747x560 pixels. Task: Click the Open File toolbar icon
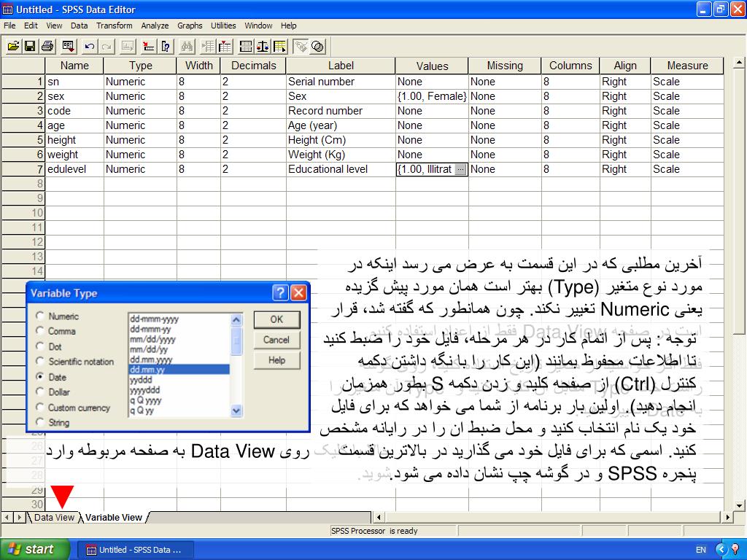click(x=13, y=46)
